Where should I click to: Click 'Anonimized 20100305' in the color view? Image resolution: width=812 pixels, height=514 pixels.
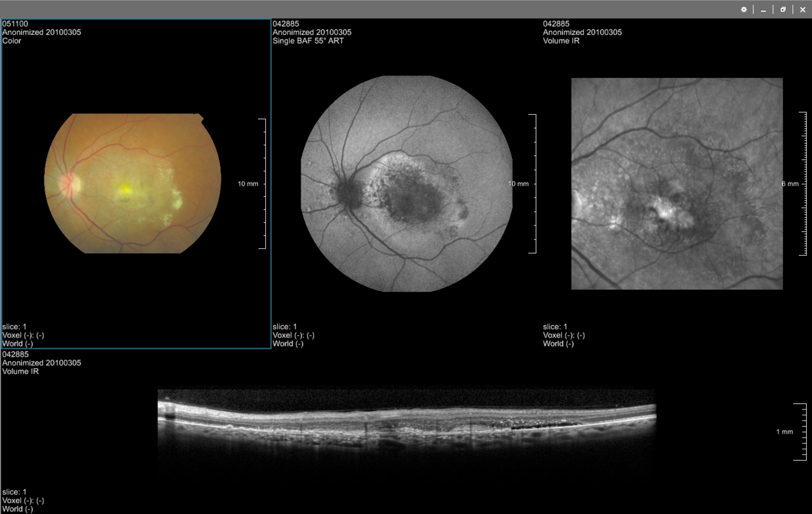41,32
